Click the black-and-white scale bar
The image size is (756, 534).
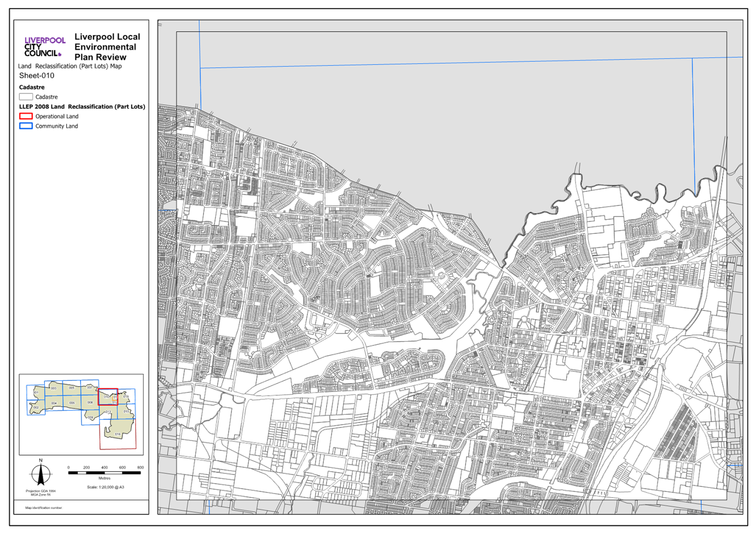pyautogui.click(x=104, y=473)
